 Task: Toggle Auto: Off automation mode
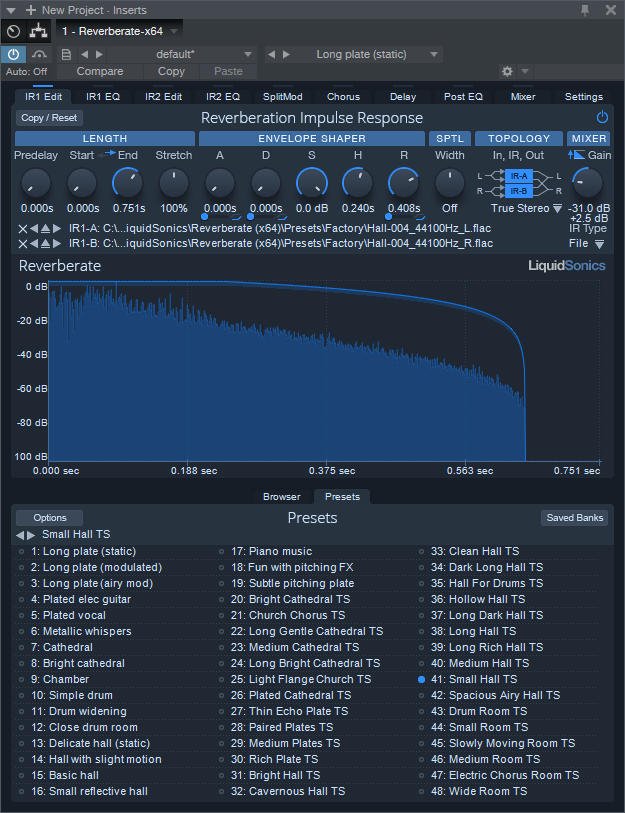coord(26,72)
